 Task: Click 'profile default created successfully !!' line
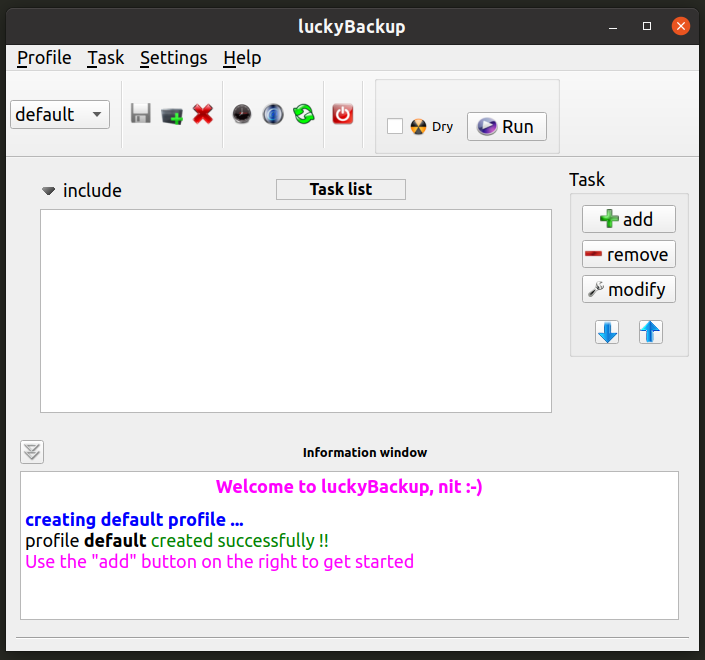pyautogui.click(x=177, y=540)
